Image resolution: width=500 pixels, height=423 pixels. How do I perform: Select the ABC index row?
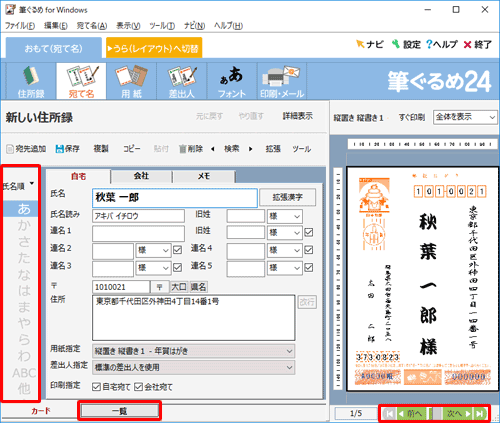click(23, 372)
